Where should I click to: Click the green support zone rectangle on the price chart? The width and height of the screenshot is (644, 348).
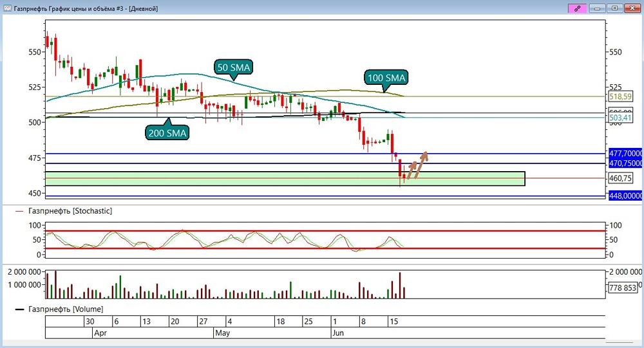tap(285, 179)
